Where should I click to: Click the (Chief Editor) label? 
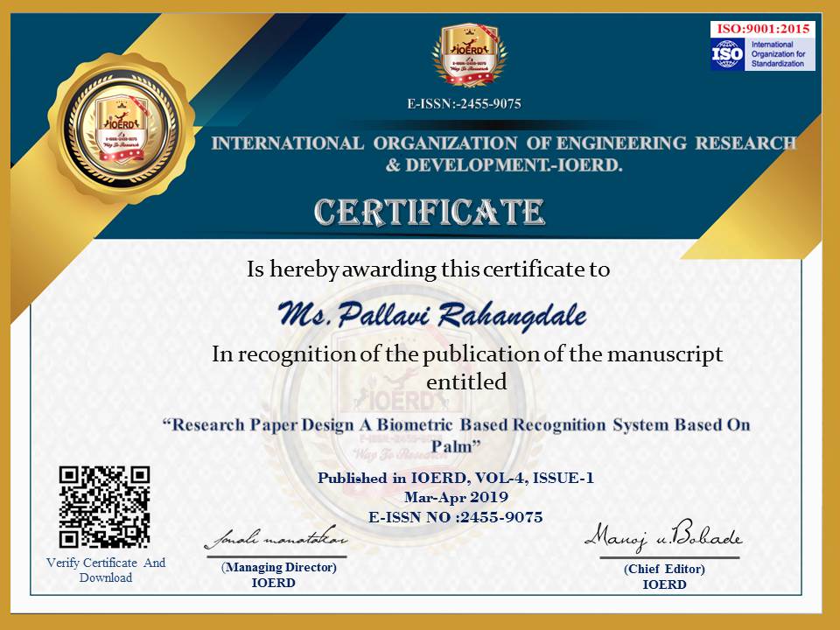pos(664,569)
